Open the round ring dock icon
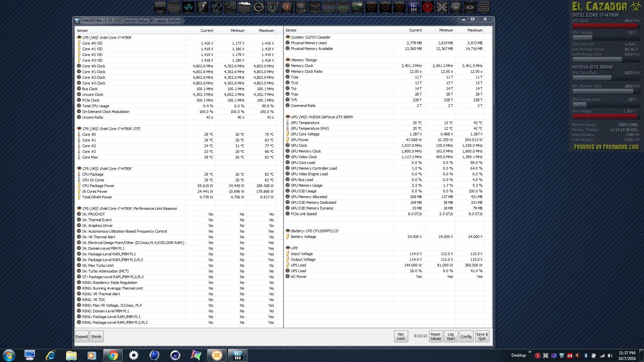 click(259, 7)
